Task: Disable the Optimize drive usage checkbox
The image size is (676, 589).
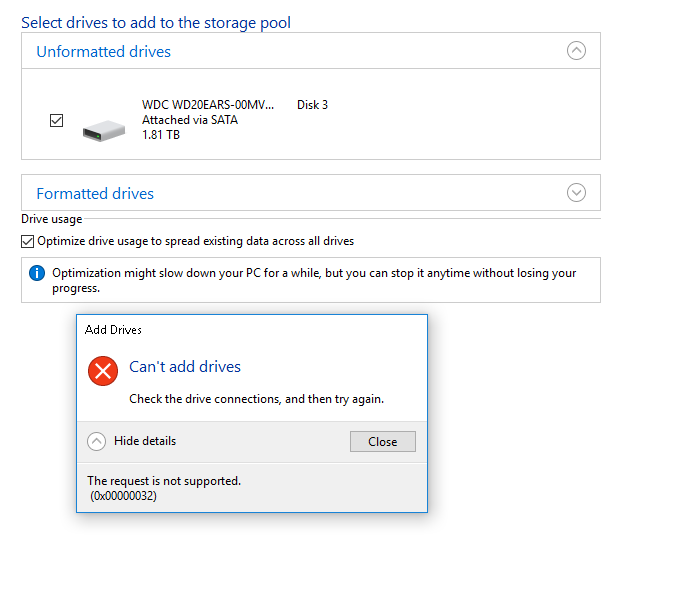Action: (x=28, y=241)
